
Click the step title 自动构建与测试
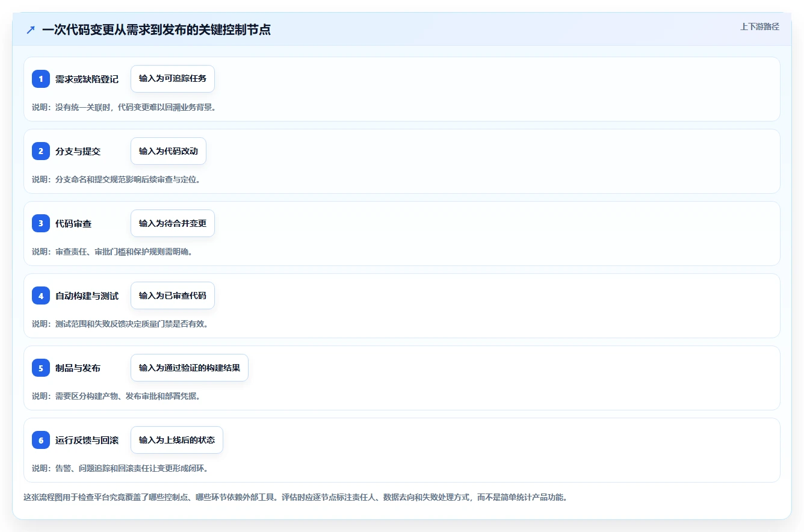87,295
